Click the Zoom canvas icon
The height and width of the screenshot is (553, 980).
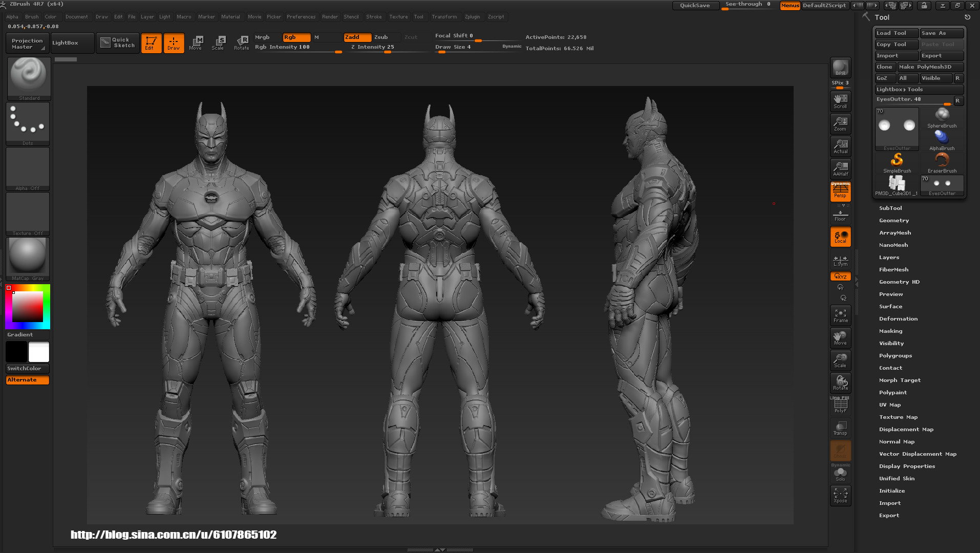pos(840,124)
